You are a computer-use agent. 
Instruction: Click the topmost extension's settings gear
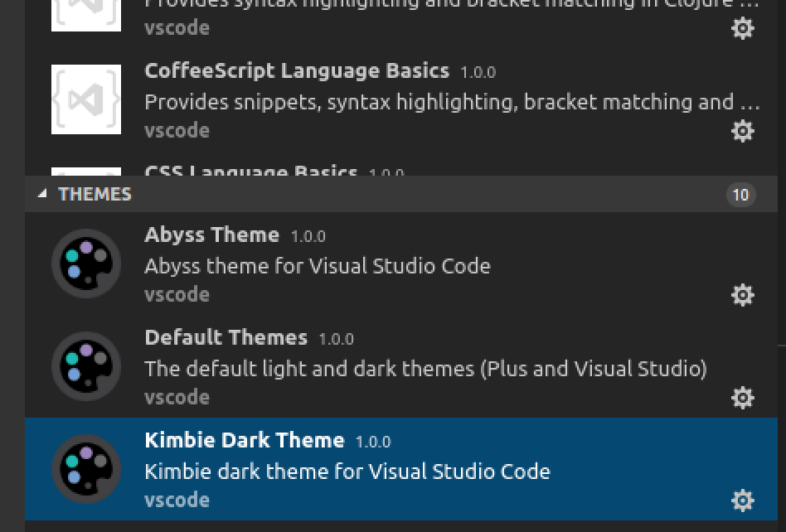(743, 27)
